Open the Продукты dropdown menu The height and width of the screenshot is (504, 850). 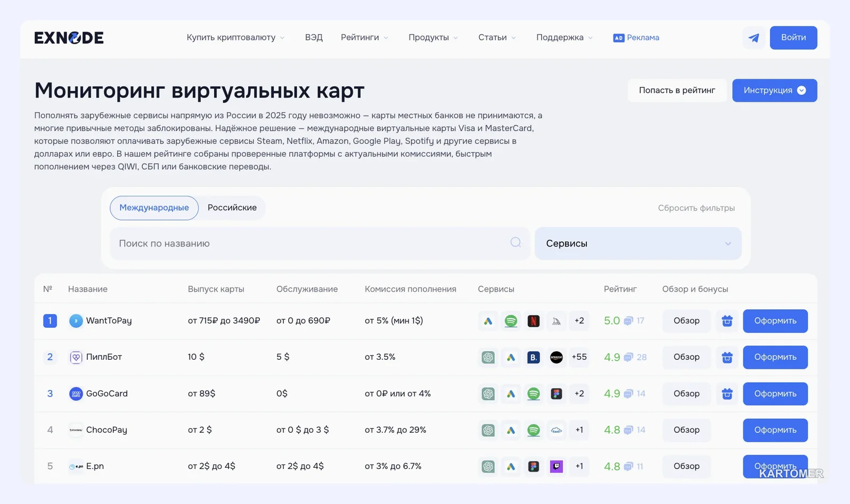tap(433, 38)
